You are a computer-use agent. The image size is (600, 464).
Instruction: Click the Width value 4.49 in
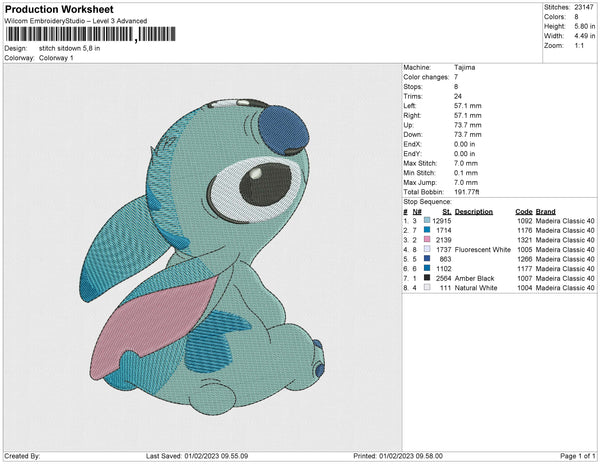pyautogui.click(x=585, y=36)
